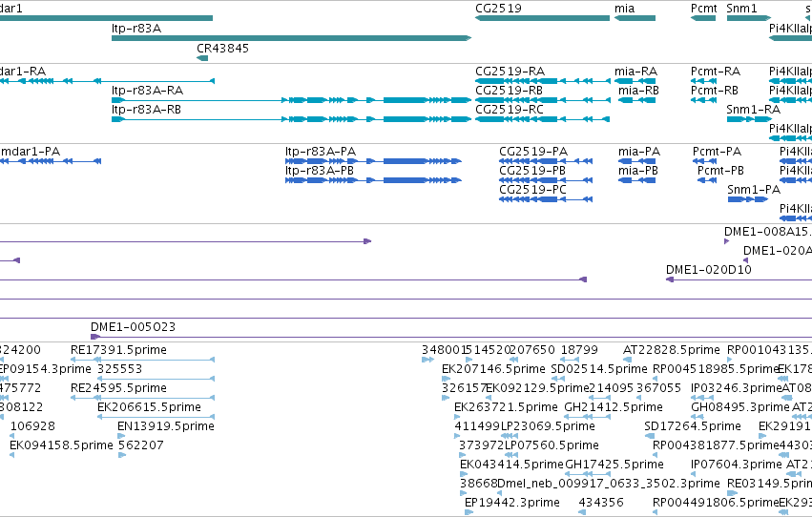Select the CG2519-RA transcript
Viewport: 812px width, 517px height.
coord(543,81)
